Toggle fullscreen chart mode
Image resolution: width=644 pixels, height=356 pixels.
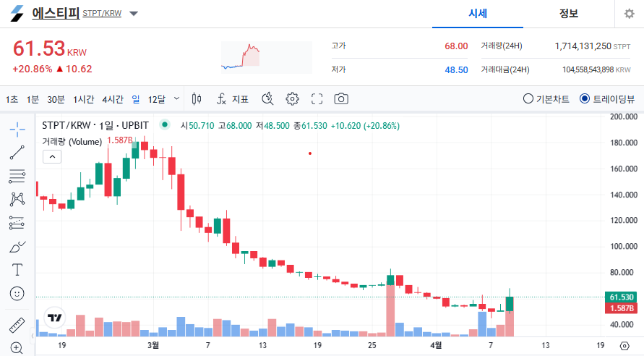point(317,99)
